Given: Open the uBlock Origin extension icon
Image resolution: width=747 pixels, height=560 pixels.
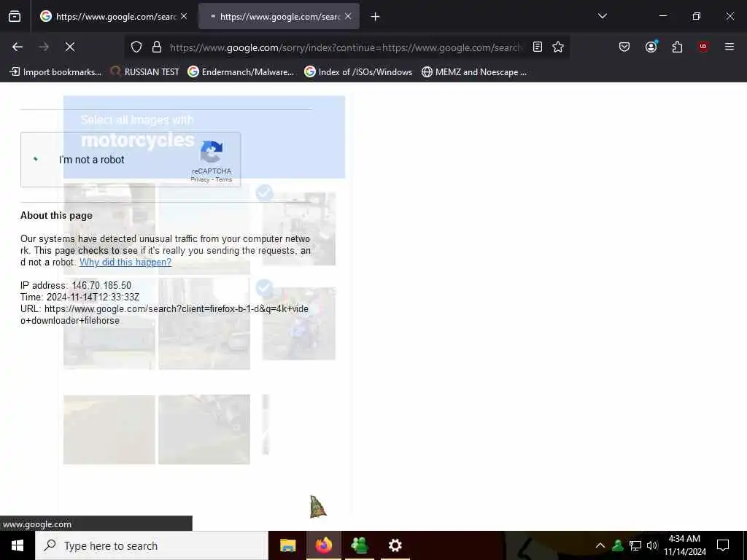Looking at the screenshot, I should (x=703, y=47).
